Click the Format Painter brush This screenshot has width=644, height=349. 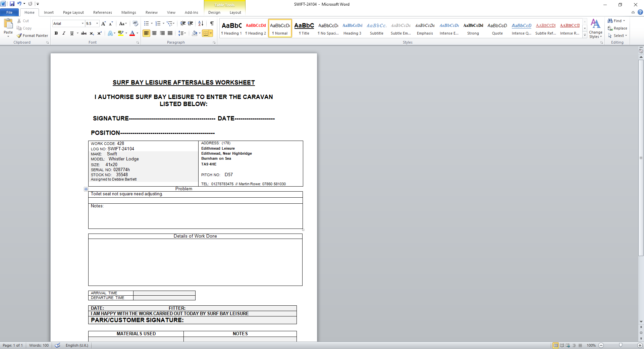pos(19,36)
